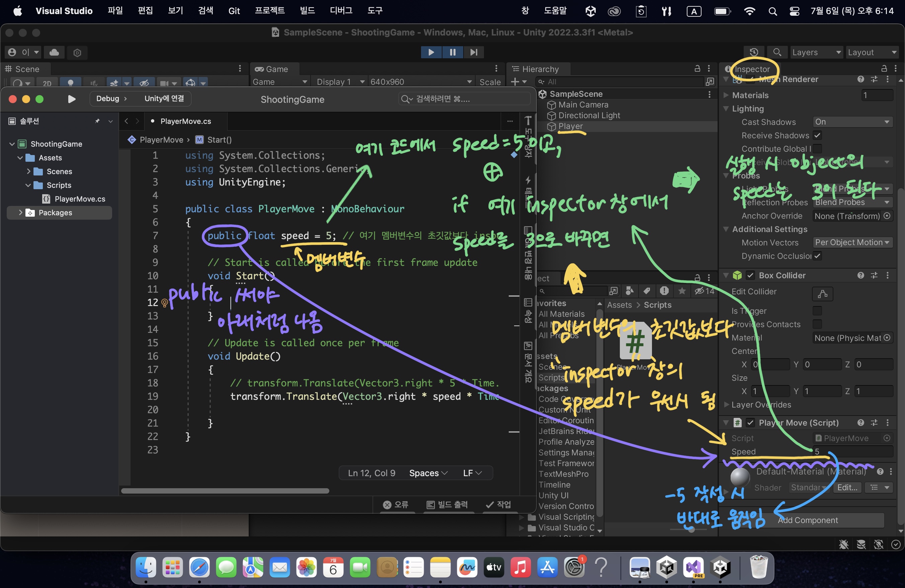Click the Step frame button
The height and width of the screenshot is (588, 905).
click(474, 52)
